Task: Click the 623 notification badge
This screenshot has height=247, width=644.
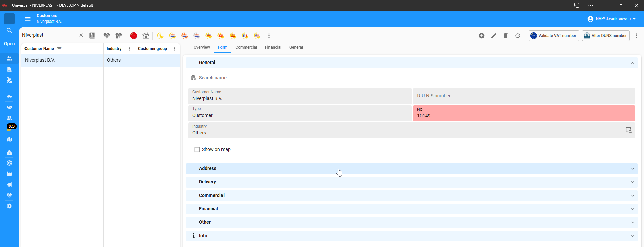Action: [x=12, y=126]
